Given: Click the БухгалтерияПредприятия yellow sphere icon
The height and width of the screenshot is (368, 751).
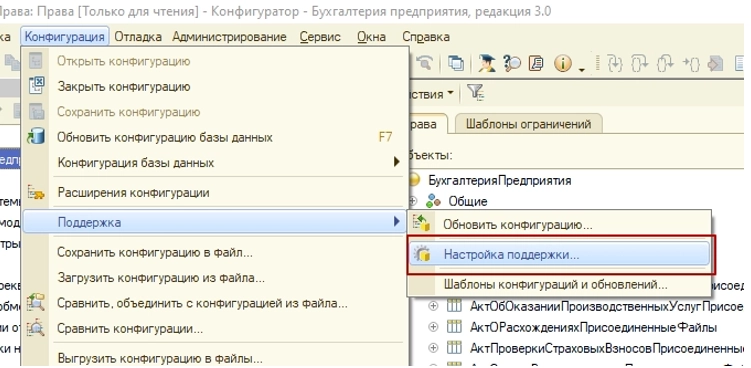Looking at the screenshot, I should tap(414, 181).
